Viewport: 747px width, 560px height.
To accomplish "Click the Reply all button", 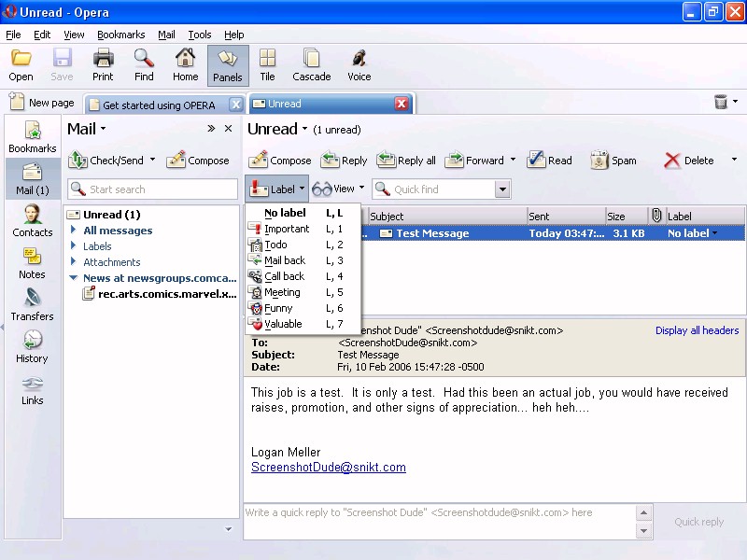I will pyautogui.click(x=406, y=161).
